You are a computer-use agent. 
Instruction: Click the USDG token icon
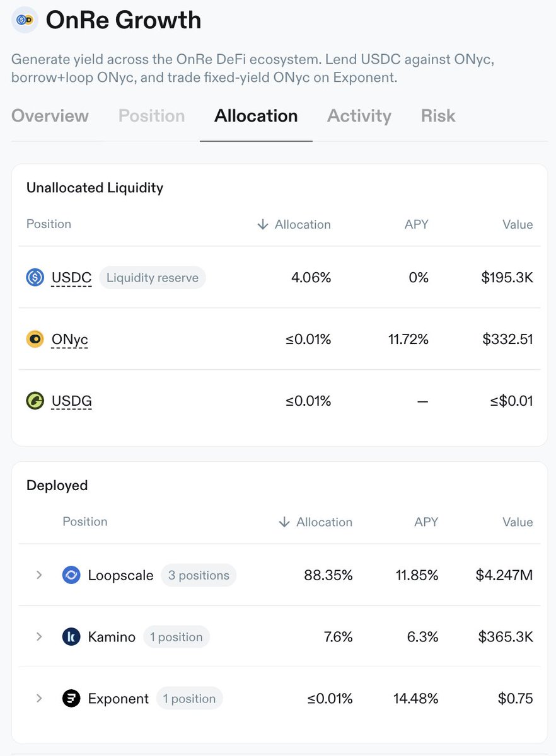click(x=35, y=401)
